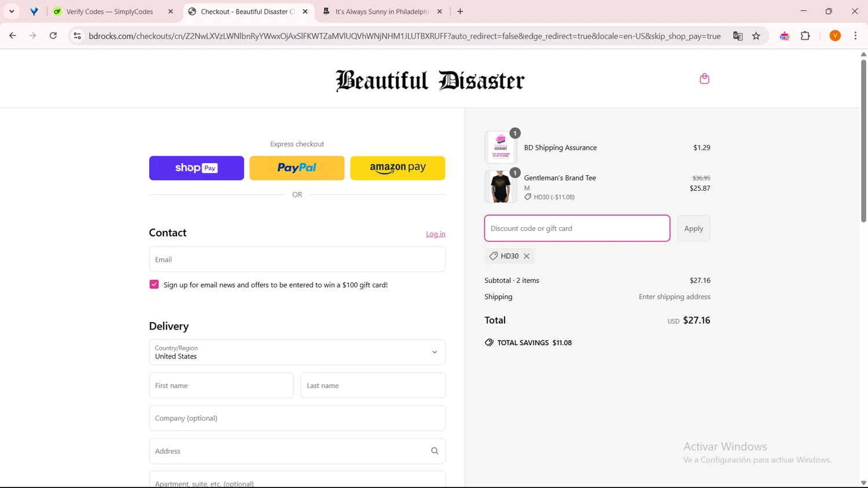Click the TOTAL SAVINGS $11.08 text
868x488 pixels.
pos(534,343)
